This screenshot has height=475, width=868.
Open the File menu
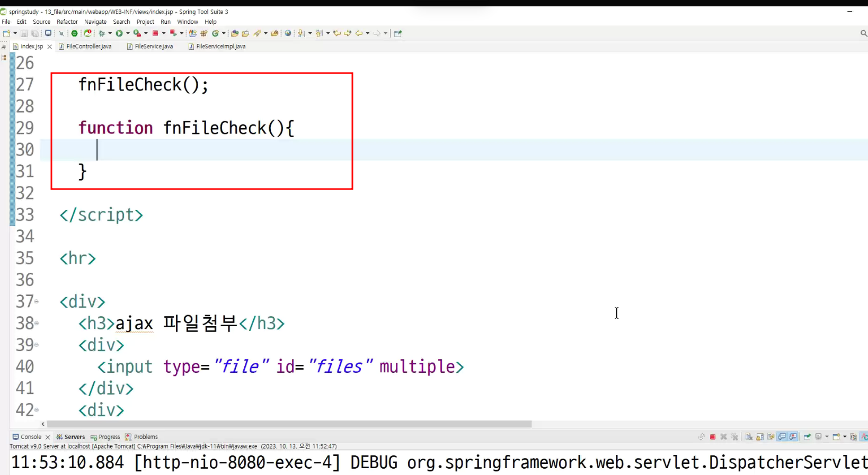click(6, 22)
